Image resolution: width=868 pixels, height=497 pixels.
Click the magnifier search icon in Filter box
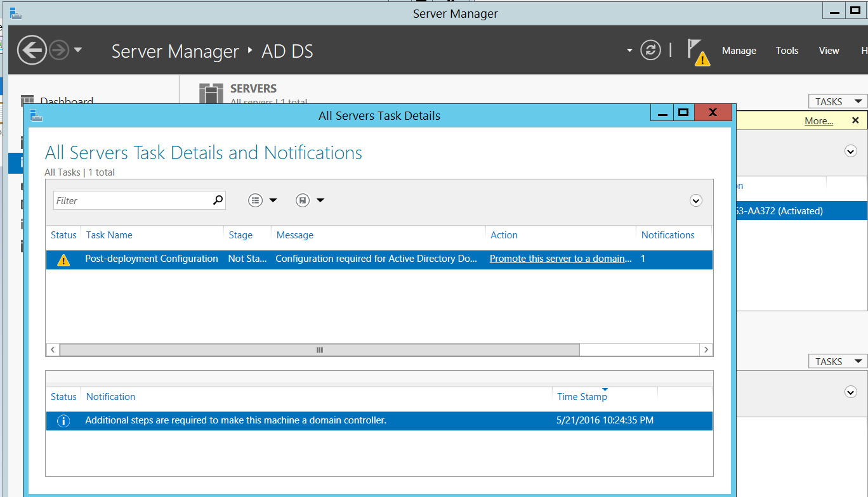point(218,200)
